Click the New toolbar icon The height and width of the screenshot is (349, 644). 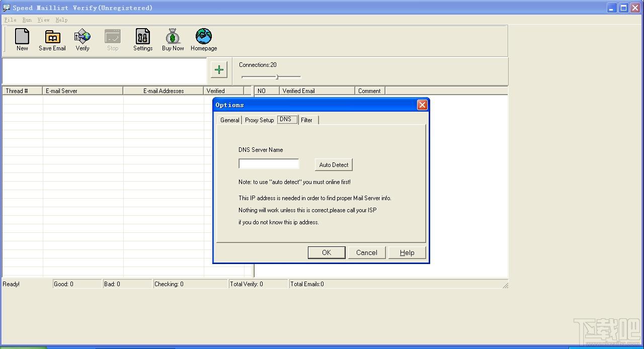point(22,40)
